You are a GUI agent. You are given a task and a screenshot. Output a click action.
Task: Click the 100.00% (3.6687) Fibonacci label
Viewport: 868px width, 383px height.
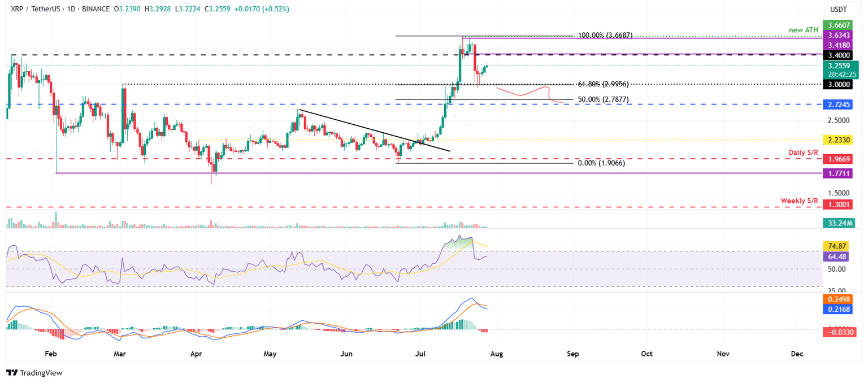pyautogui.click(x=606, y=36)
